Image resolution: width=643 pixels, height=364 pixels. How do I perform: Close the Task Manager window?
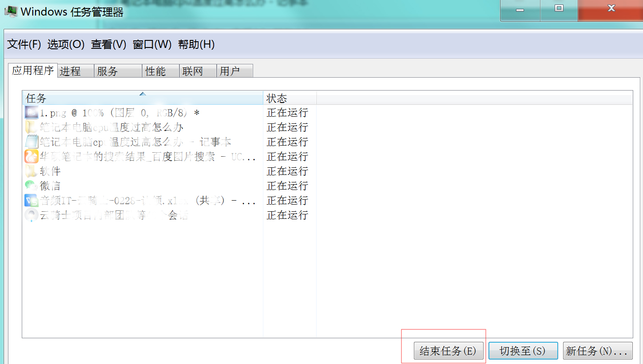click(611, 10)
